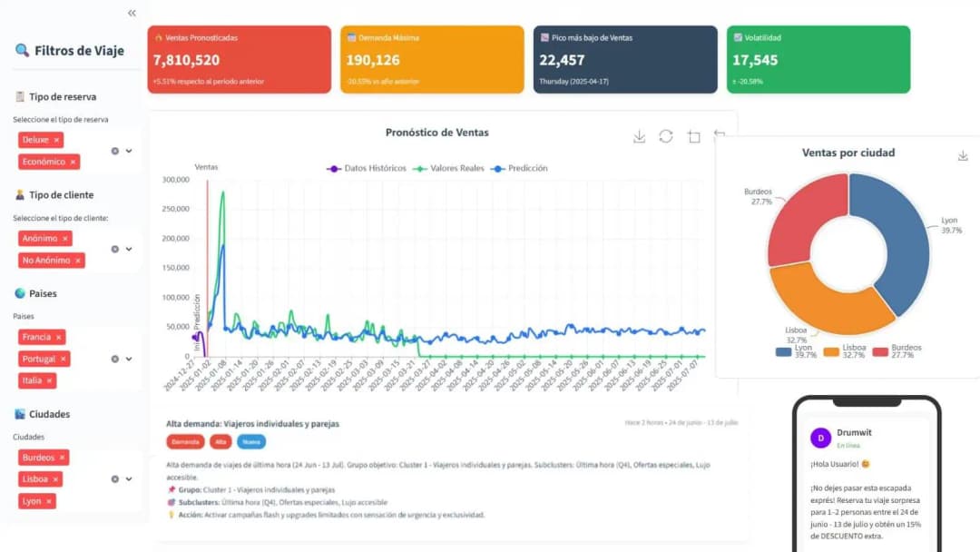Viewport: 980px width, 552px height.
Task: Collapse the sidebar using the double-chevron arrow
Action: tap(131, 13)
